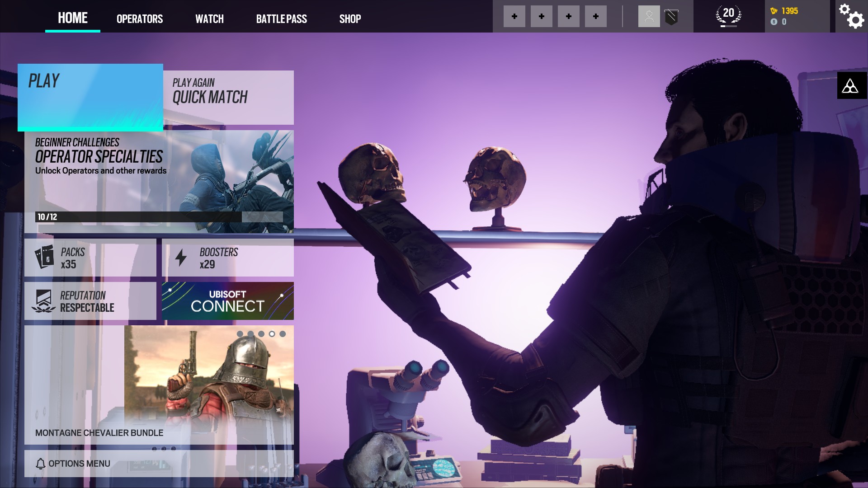Click the 0 R6 Credits balance
This screenshot has height=488, width=868.
click(784, 22)
